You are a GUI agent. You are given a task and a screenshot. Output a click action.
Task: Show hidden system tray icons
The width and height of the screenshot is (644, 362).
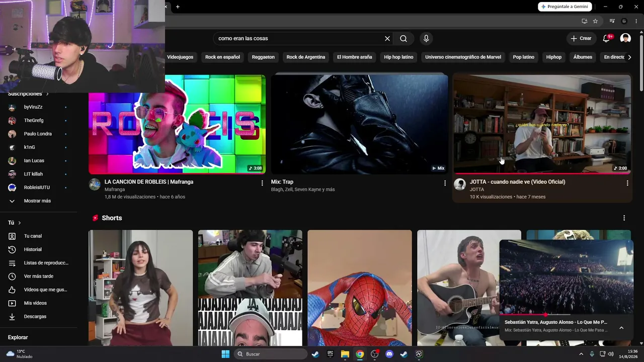click(x=581, y=354)
